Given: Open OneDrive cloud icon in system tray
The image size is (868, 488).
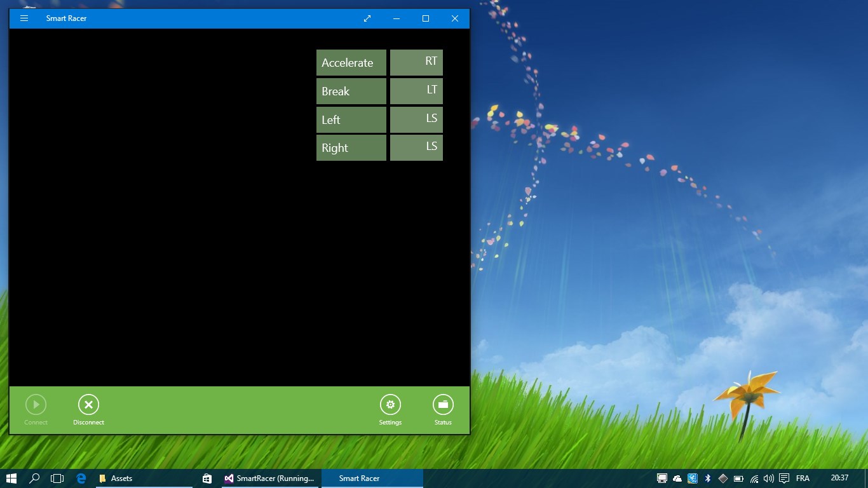Looking at the screenshot, I should 677,478.
